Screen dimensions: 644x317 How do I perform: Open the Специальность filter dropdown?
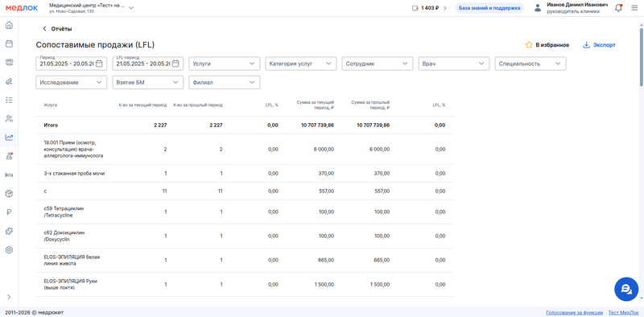coord(530,64)
